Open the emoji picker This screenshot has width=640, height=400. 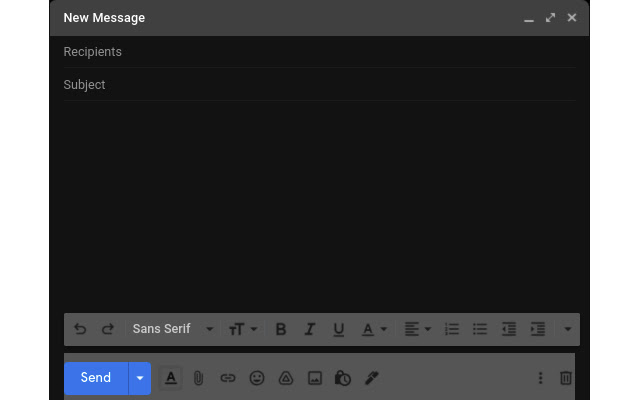pos(257,378)
